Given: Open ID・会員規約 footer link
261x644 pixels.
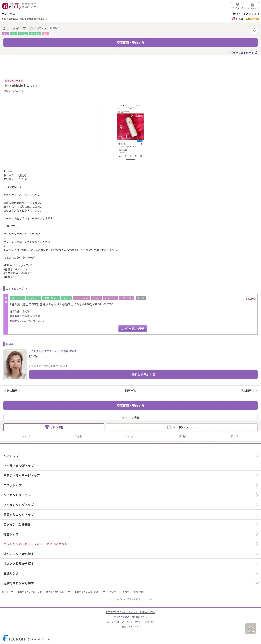Looking at the screenshot, I should [x=113, y=622].
